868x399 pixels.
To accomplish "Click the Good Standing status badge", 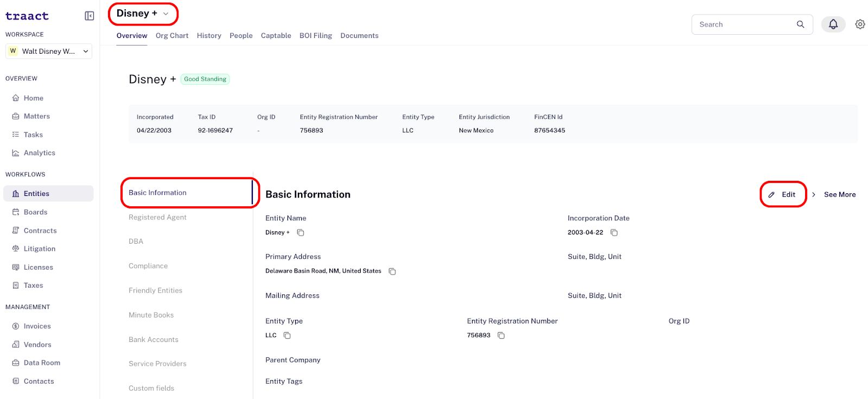I will pyautogui.click(x=205, y=79).
